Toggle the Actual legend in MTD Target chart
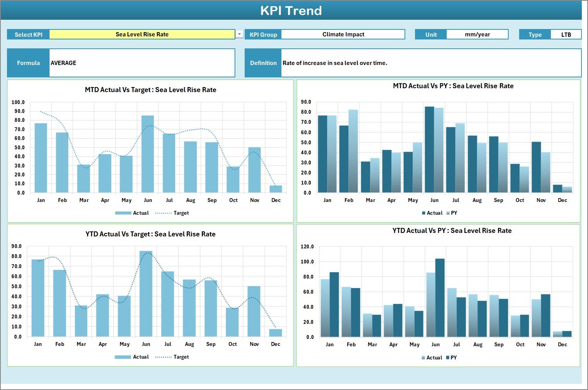Screen dimensions: 588x390 pos(132,213)
